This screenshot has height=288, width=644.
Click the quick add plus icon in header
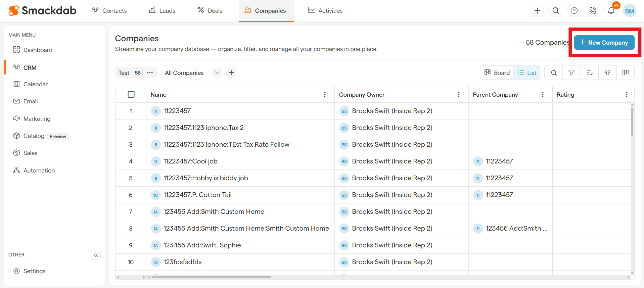[537, 11]
